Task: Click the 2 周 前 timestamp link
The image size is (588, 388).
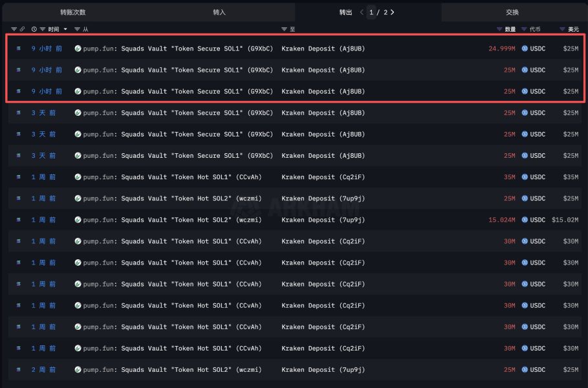Action: click(43, 370)
